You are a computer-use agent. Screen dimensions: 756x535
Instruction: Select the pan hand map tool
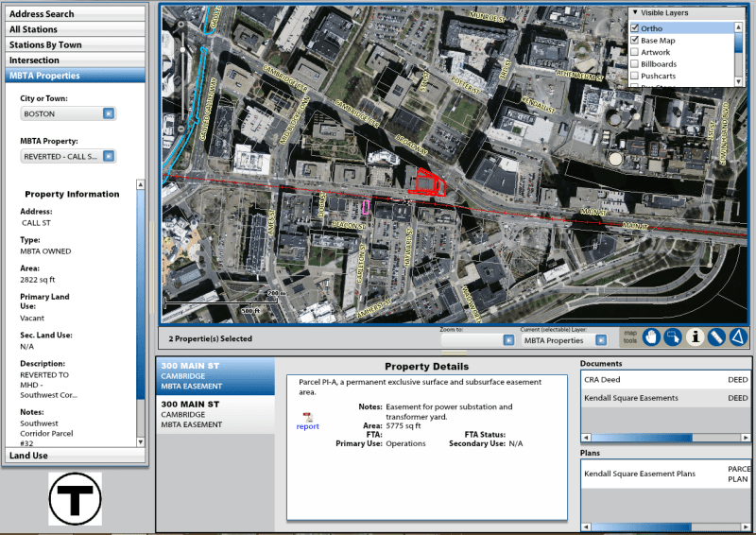651,337
